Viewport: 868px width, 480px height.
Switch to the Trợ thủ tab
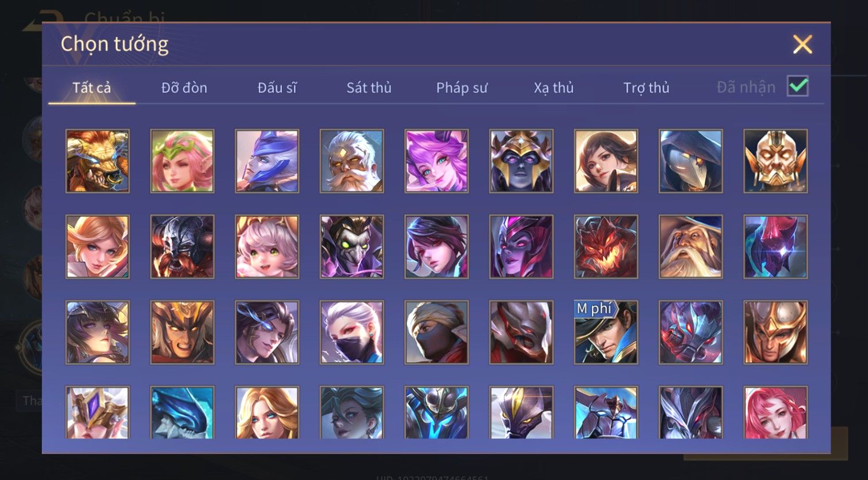click(646, 88)
